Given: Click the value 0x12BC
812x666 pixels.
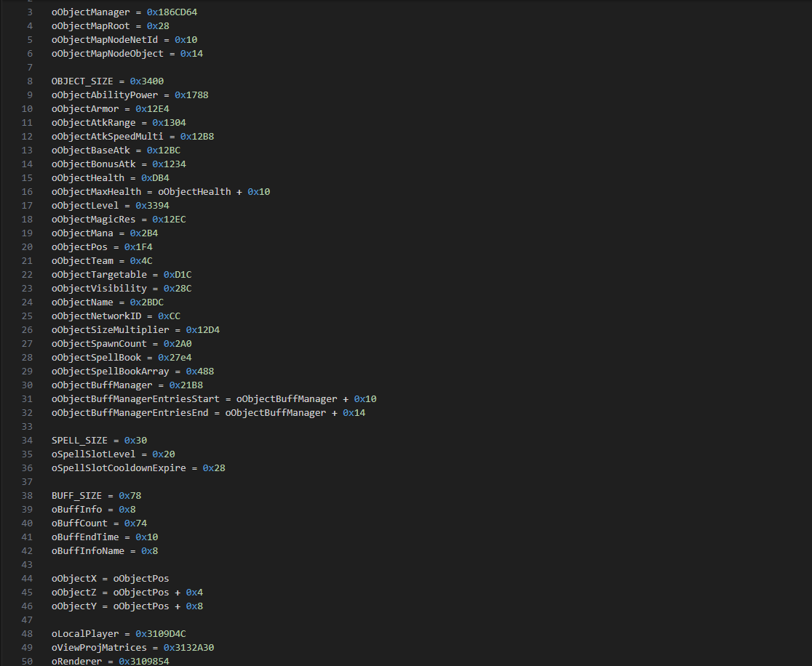Looking at the screenshot, I should pyautogui.click(x=164, y=150).
